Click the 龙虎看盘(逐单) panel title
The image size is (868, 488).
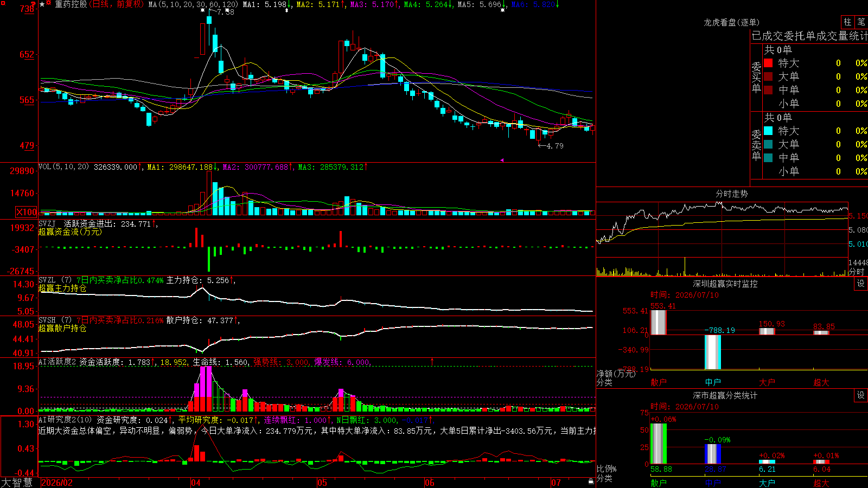coord(731,22)
